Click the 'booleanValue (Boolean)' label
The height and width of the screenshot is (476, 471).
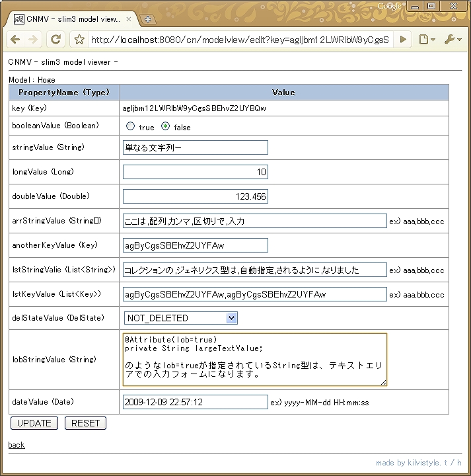click(55, 126)
